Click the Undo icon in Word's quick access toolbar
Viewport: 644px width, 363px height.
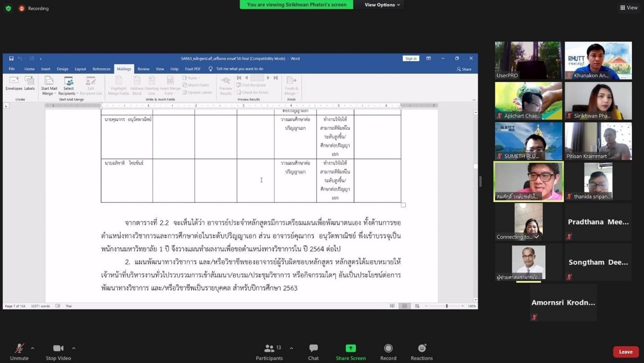[20, 59]
